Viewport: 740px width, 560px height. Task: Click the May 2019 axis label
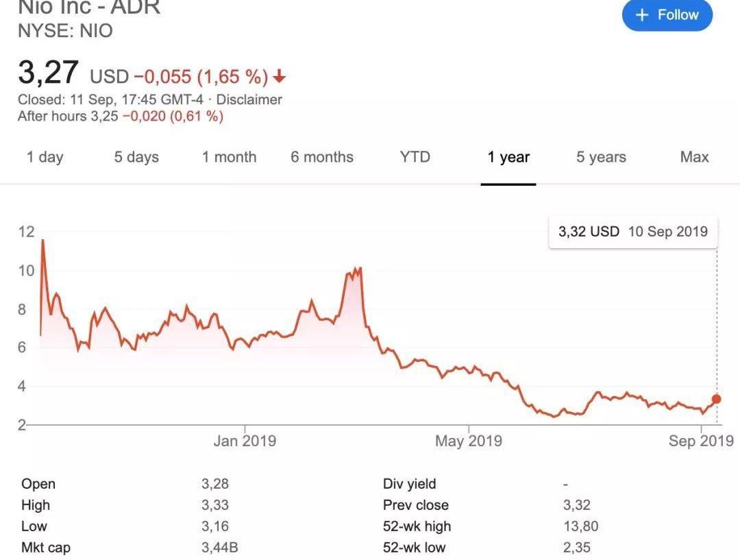click(469, 441)
